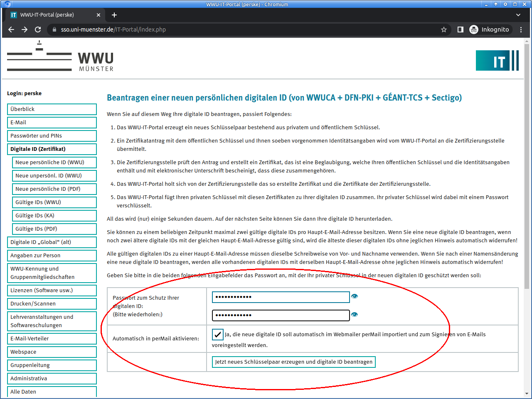The height and width of the screenshot is (399, 532).
Task: Toggle the browser side panel icon
Action: (x=460, y=30)
